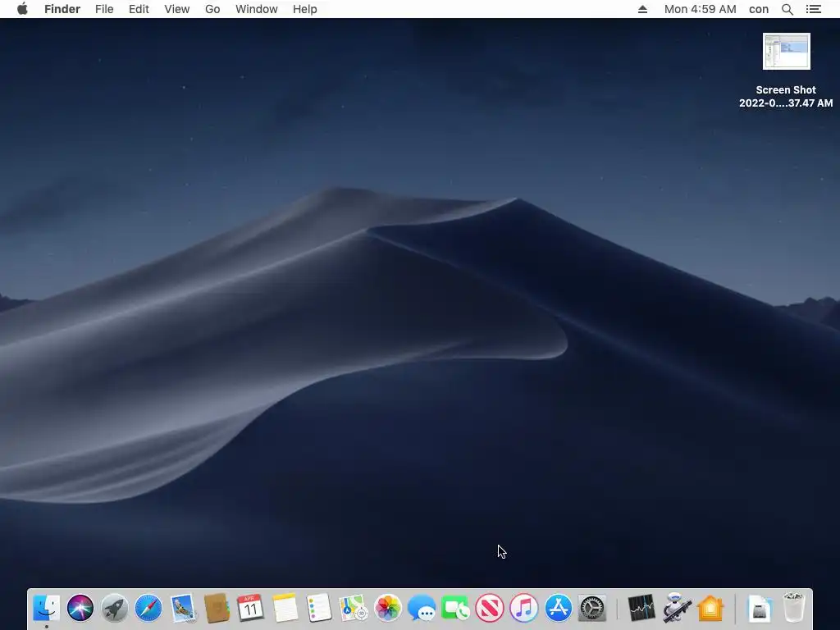Launch Maps from the Dock

(353, 609)
